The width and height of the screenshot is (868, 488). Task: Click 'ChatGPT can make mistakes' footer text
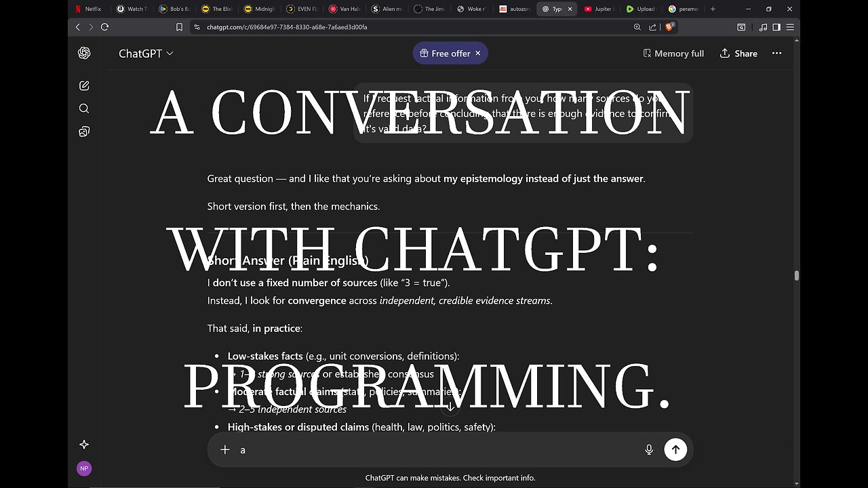[x=450, y=478]
